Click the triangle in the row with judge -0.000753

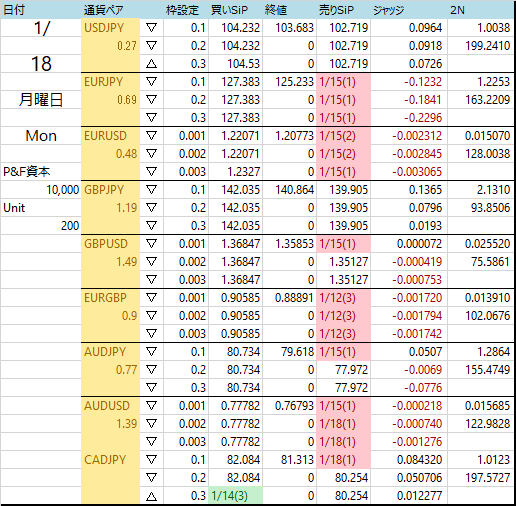[x=151, y=280]
